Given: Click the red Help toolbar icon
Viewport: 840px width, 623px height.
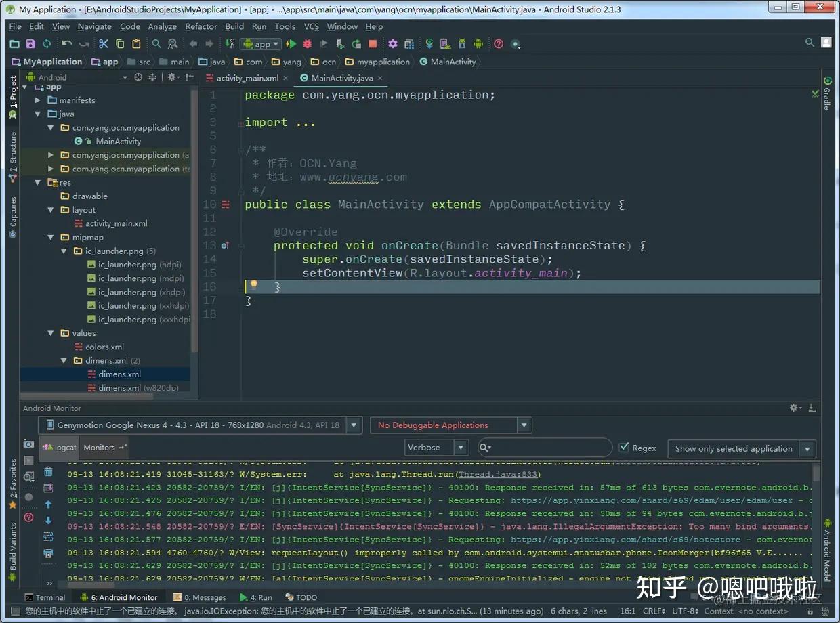Looking at the screenshot, I should [x=499, y=44].
